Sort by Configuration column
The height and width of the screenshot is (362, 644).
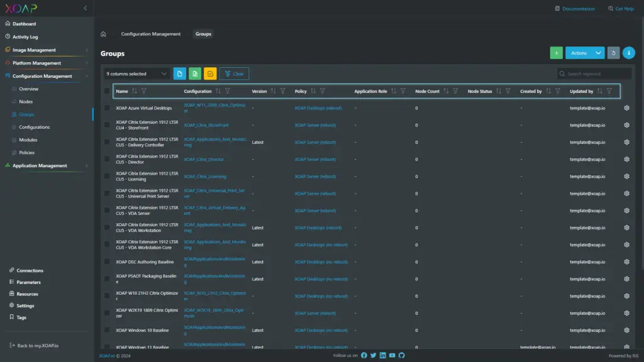pyautogui.click(x=218, y=91)
